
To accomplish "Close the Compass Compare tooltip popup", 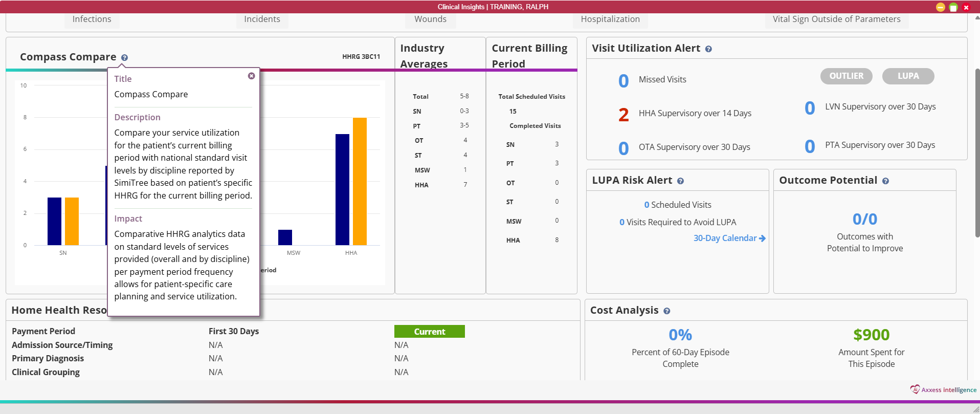I will 251,76.
